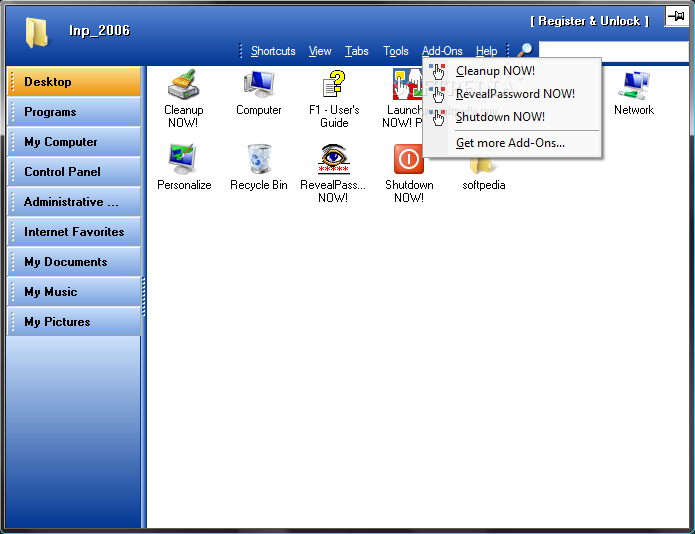Switch to the Administrative ... sidebar tab
Image resolution: width=695 pixels, height=534 pixels.
(x=74, y=202)
